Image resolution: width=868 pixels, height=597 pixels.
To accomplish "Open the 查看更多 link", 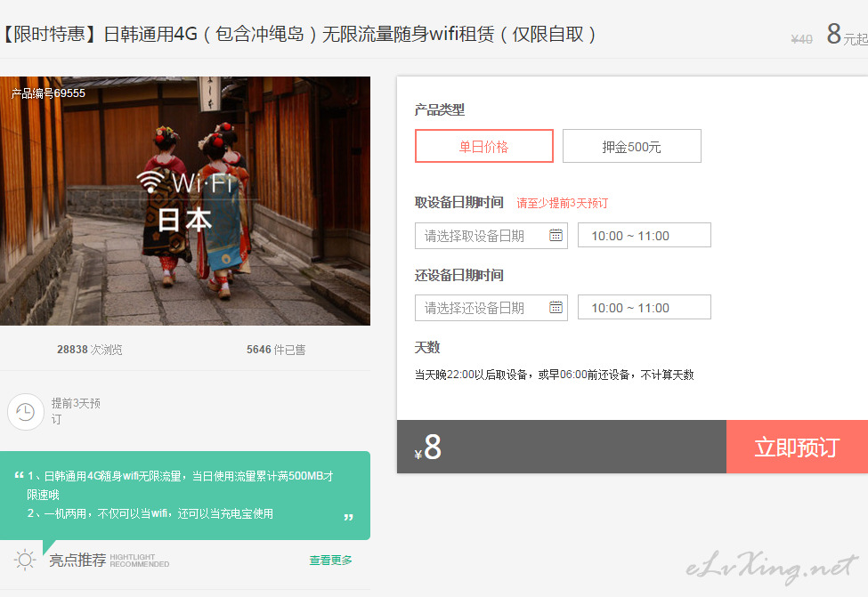I will pyautogui.click(x=330, y=561).
